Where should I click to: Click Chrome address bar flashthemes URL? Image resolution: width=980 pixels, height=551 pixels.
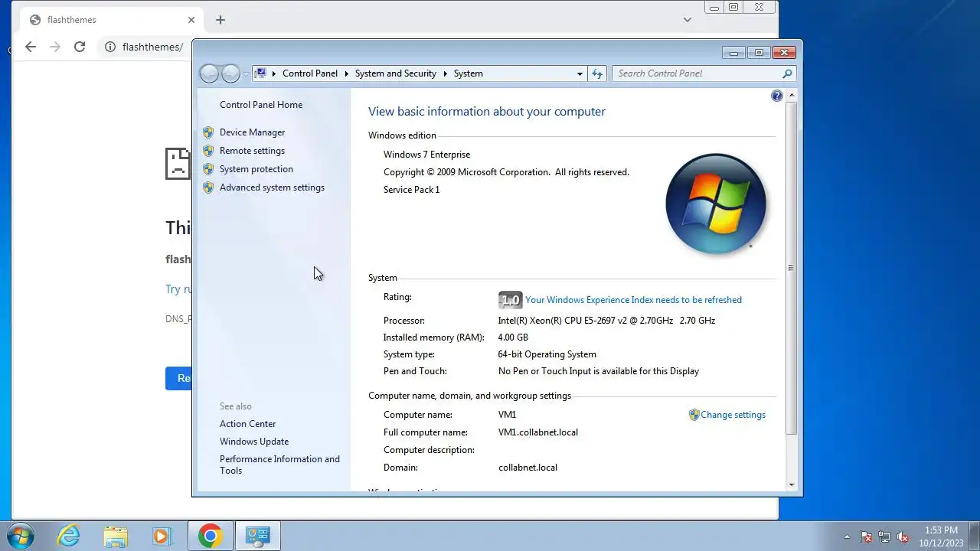[x=152, y=47]
